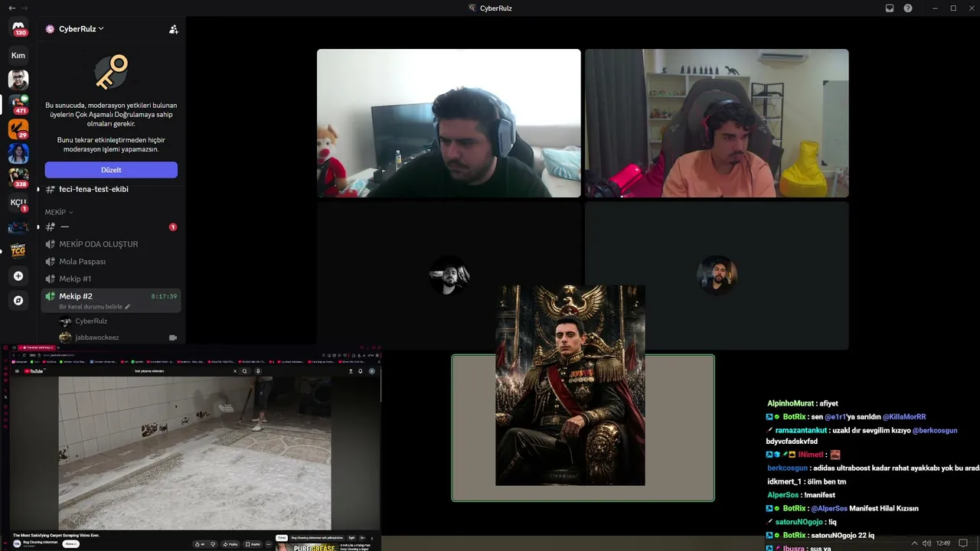Click the YouTube video player frame
Viewport: 980px width, 551px height.
194,453
